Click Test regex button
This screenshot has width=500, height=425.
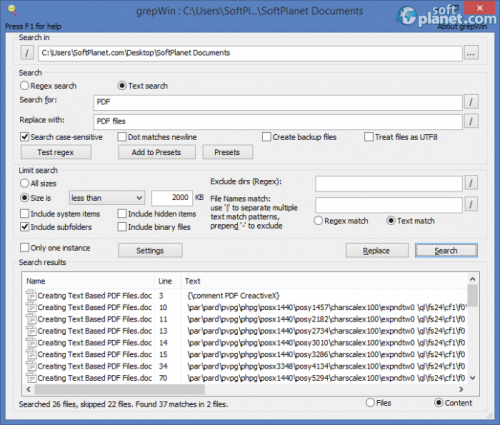coord(56,152)
